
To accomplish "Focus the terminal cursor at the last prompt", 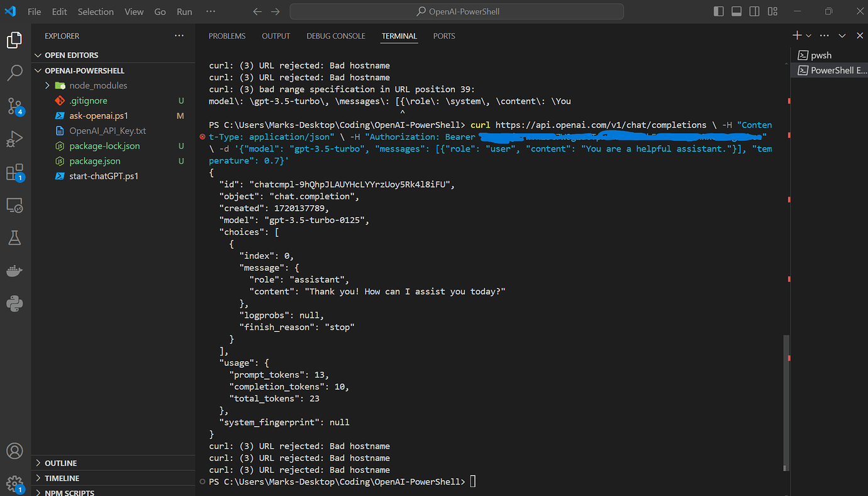I will click(473, 482).
